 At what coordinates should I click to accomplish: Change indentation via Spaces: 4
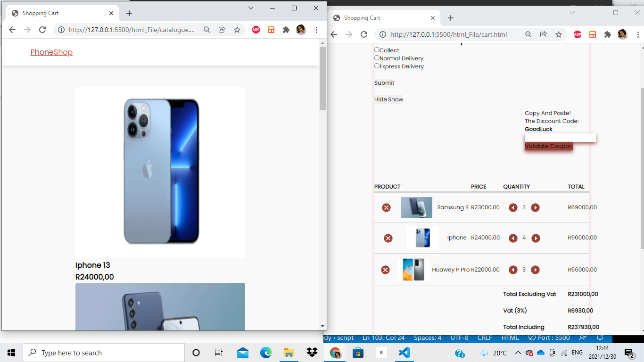[428, 338]
